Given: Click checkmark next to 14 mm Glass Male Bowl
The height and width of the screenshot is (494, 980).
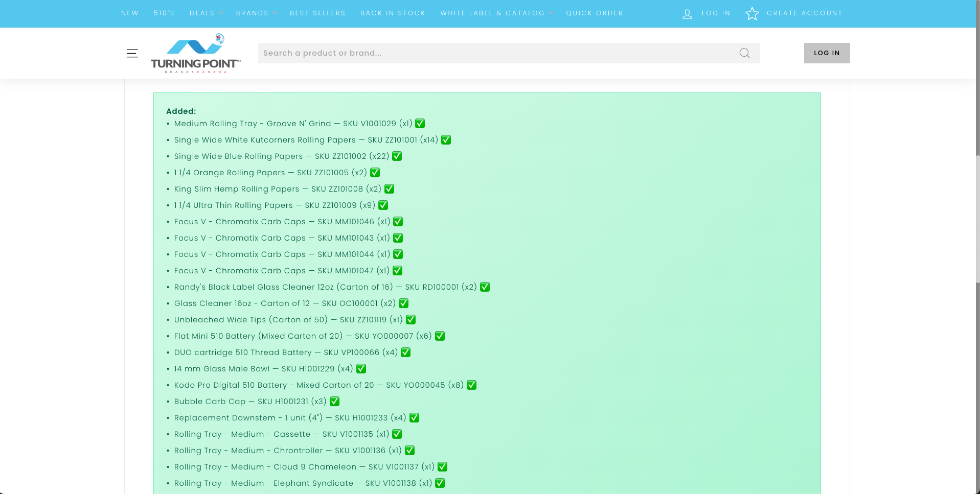Looking at the screenshot, I should click(x=361, y=369).
